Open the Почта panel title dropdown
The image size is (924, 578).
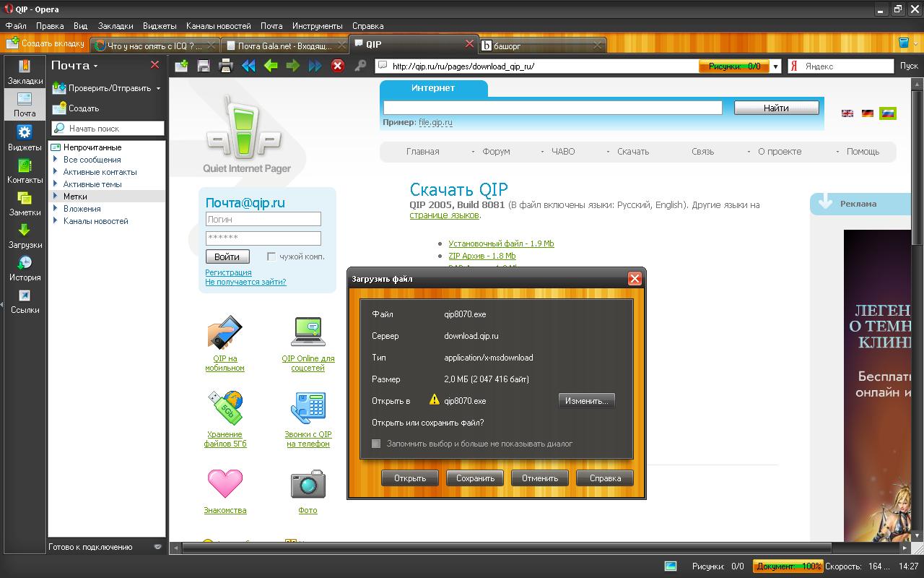point(95,66)
